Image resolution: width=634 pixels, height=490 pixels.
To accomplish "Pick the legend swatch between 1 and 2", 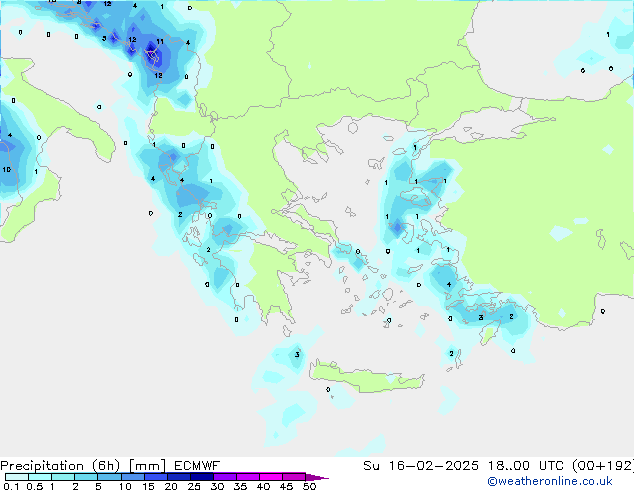I will [x=64, y=477].
